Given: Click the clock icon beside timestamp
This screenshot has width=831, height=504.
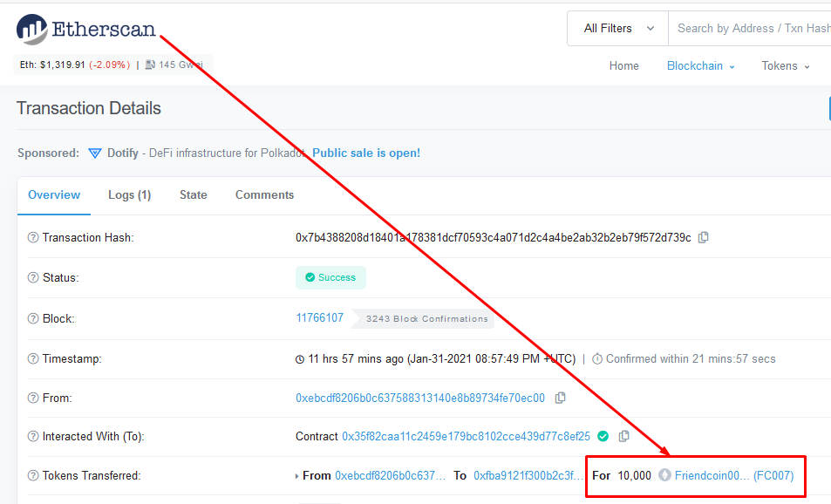Looking at the screenshot, I should [300, 359].
